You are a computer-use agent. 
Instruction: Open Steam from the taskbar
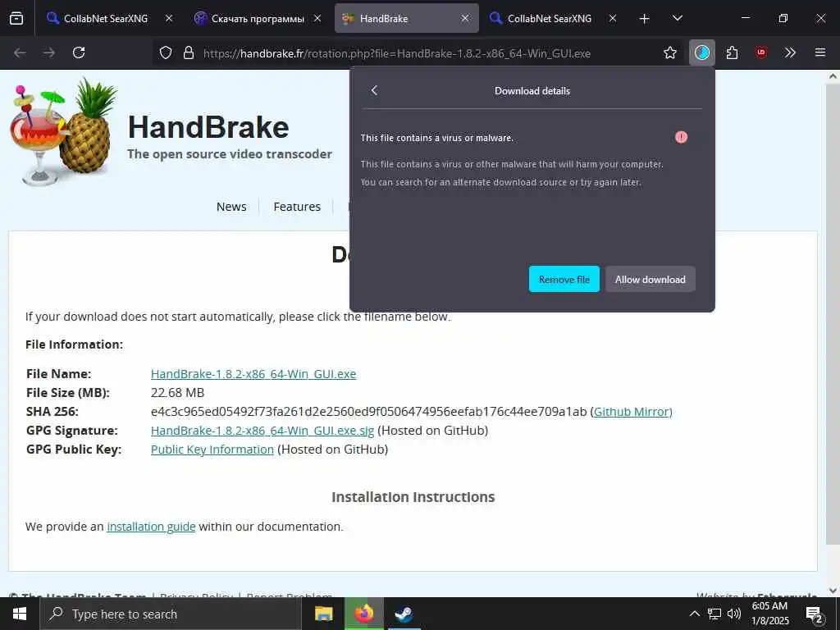click(404, 614)
